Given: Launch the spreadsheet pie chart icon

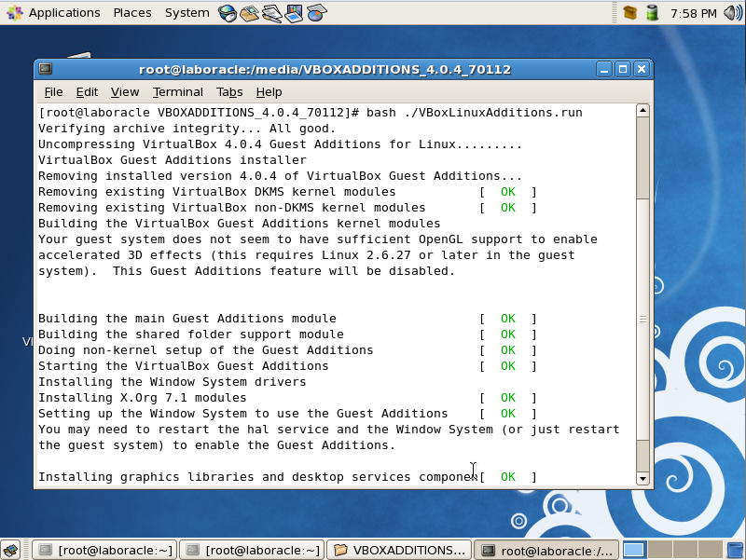Looking at the screenshot, I should 316,13.
